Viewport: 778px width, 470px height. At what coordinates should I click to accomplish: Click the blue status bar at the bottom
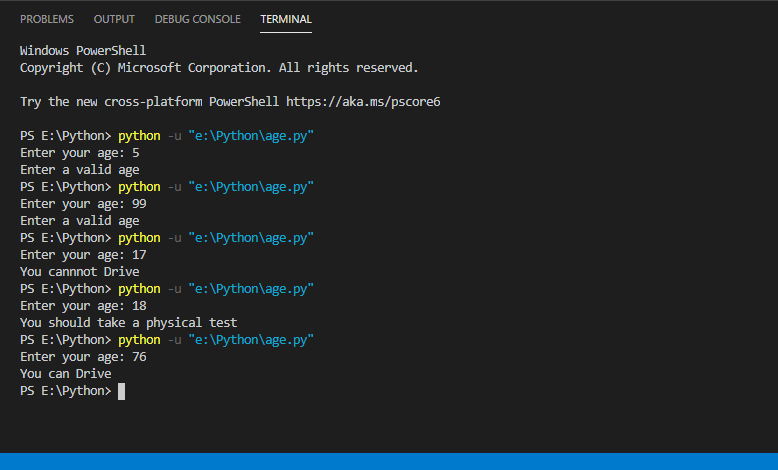389,461
